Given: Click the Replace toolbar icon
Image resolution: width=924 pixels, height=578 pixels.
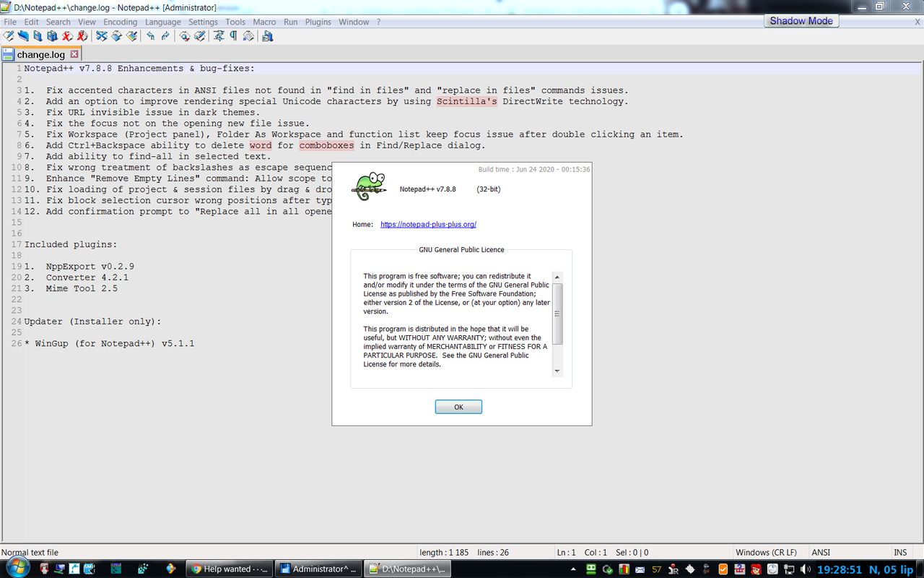Looking at the screenshot, I should click(x=199, y=35).
